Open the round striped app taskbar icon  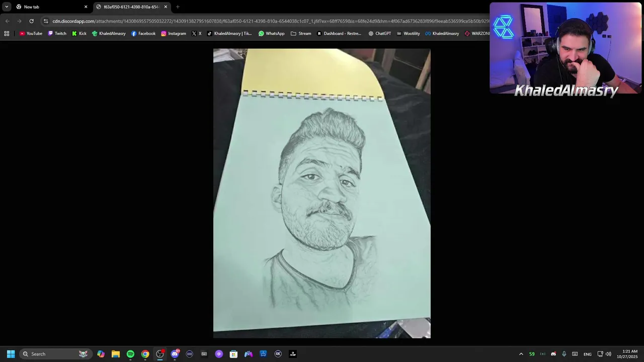pos(189,354)
